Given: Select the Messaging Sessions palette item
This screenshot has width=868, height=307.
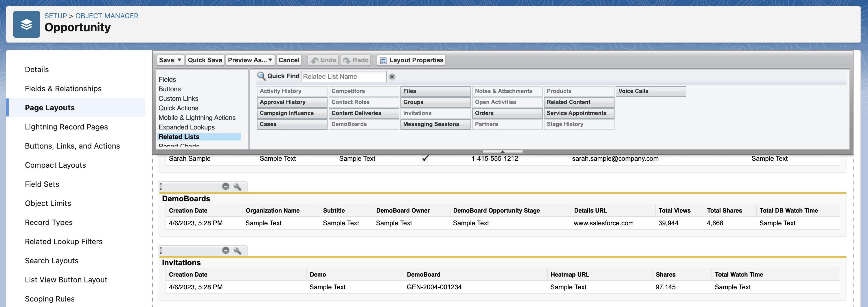Looking at the screenshot, I should 435,125.
